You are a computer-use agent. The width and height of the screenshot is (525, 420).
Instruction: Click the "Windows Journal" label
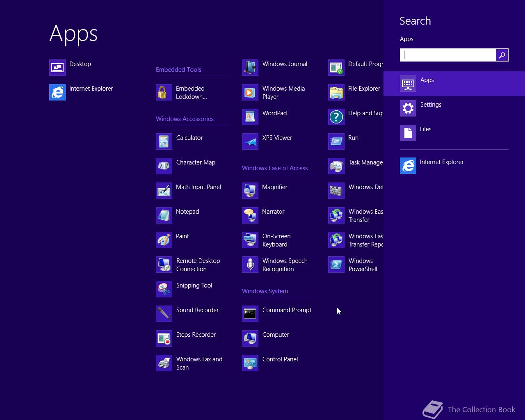point(285,64)
